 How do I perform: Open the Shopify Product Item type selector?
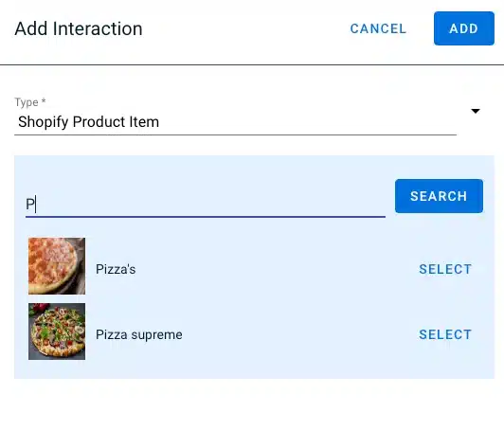(x=235, y=122)
